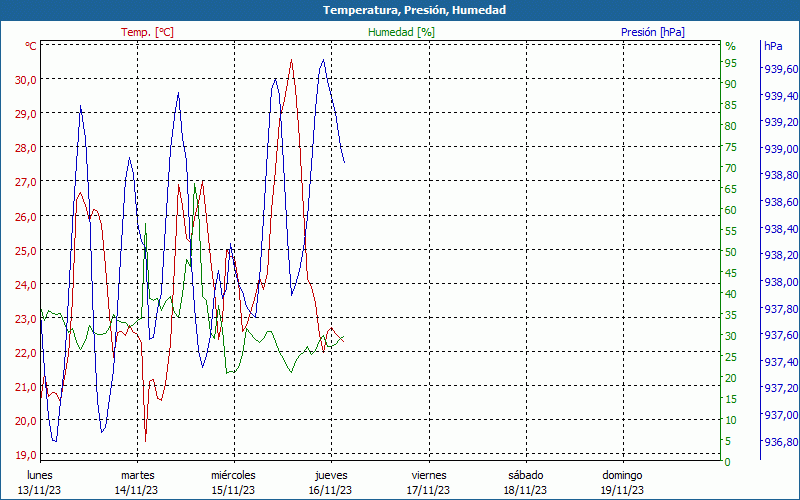This screenshot has width=800, height=500.
Task: Click the '20,0' temperature axis value
Action: (26, 421)
